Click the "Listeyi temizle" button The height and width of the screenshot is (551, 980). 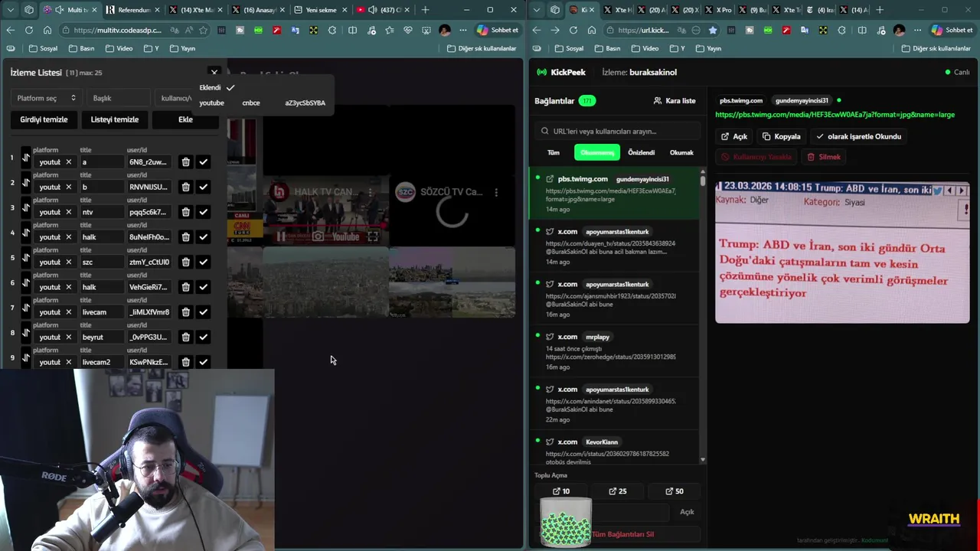(x=115, y=119)
